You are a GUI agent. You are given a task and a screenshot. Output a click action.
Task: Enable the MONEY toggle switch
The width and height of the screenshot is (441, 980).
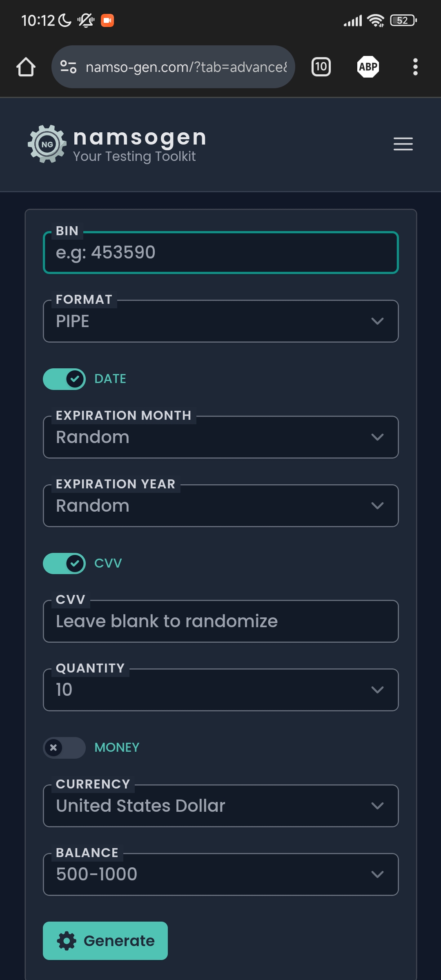64,748
